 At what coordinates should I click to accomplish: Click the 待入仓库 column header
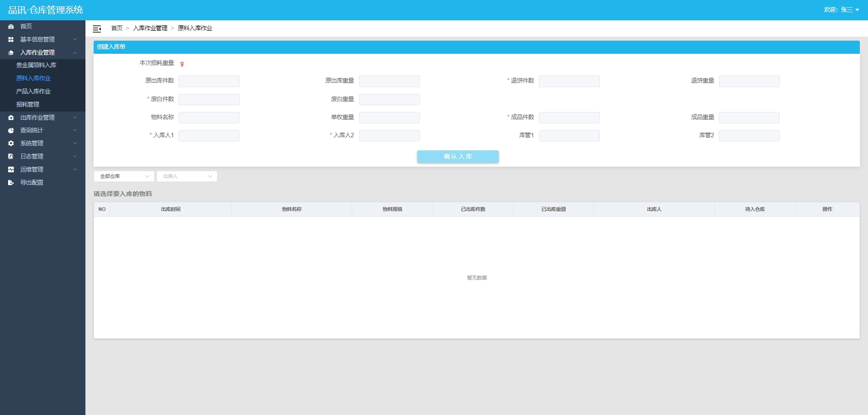[755, 210]
